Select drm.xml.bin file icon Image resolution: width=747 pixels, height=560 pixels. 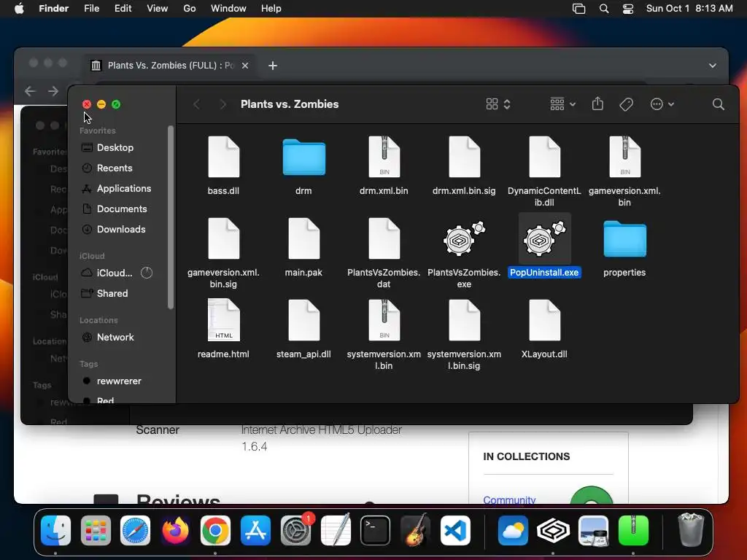(x=384, y=157)
